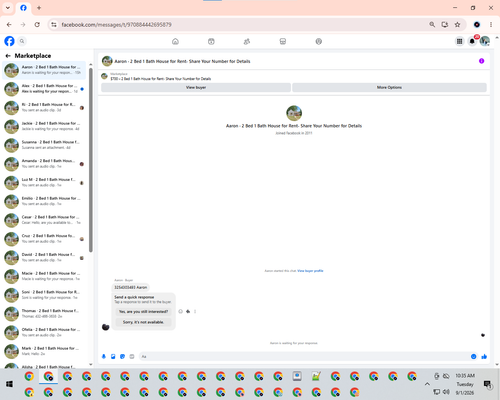500x400 pixels.
Task: View site information icon in address bar
Action: 54,25
